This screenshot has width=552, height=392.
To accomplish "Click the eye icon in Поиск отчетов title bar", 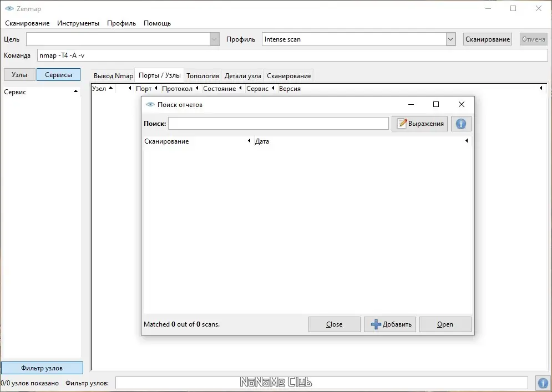I will click(x=150, y=104).
